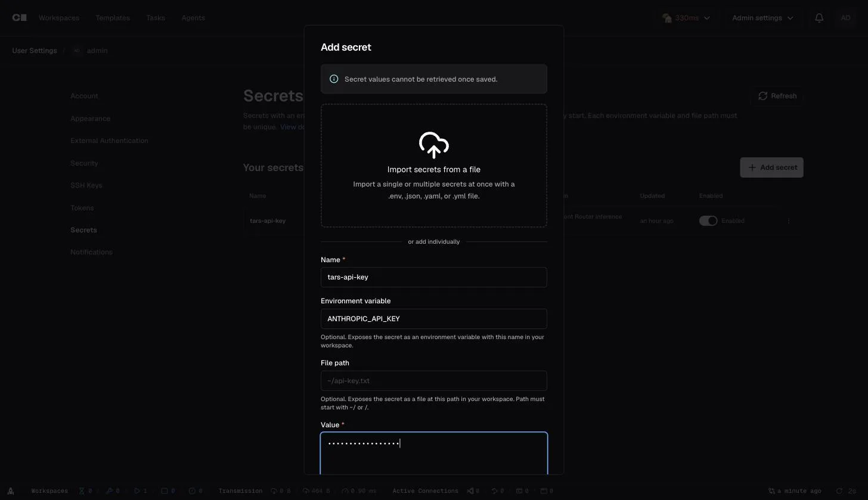This screenshot has height=500, width=868.
Task: Open Notifications in the settings sidebar
Action: 91,252
